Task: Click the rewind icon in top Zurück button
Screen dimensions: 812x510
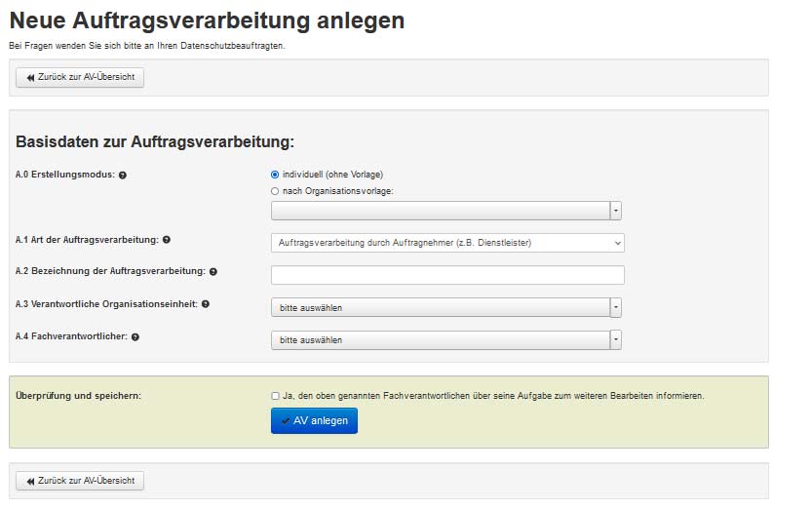Action: click(x=30, y=78)
